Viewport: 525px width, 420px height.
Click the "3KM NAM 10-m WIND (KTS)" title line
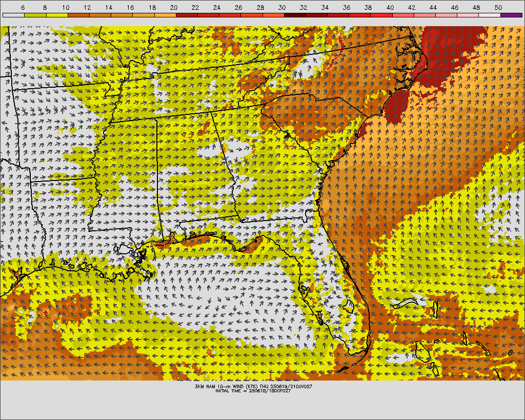tap(253, 386)
